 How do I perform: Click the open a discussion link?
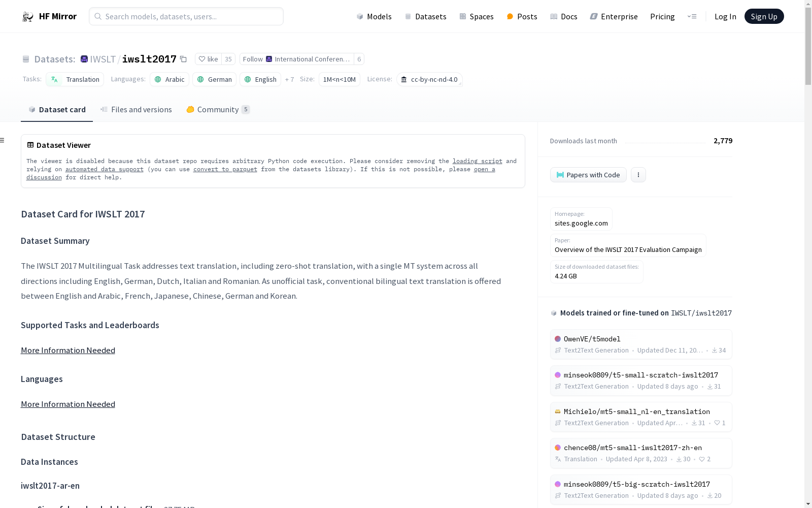(484, 169)
